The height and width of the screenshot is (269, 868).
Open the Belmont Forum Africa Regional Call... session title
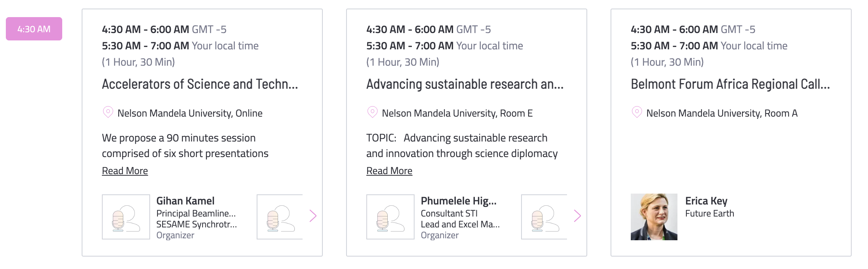click(x=730, y=84)
